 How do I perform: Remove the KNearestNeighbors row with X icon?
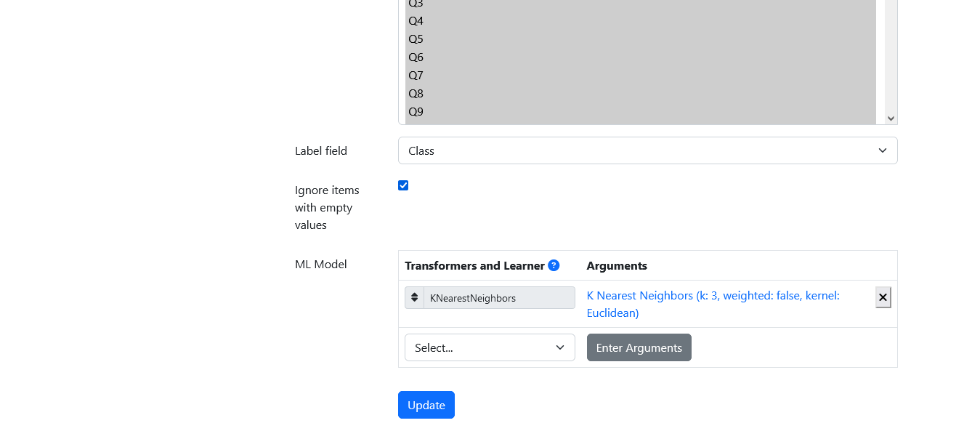point(883,297)
